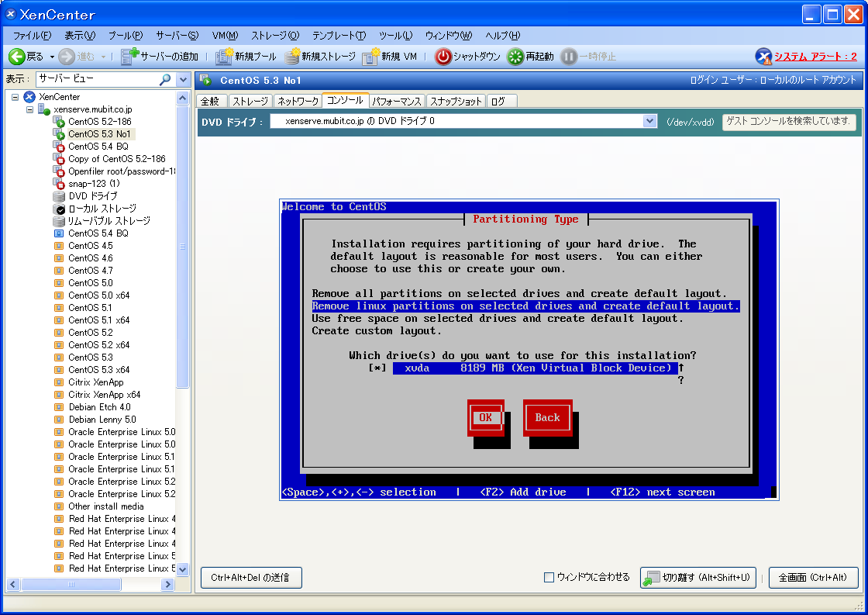Click OK in the Partitioning Type dialog

coord(485,418)
